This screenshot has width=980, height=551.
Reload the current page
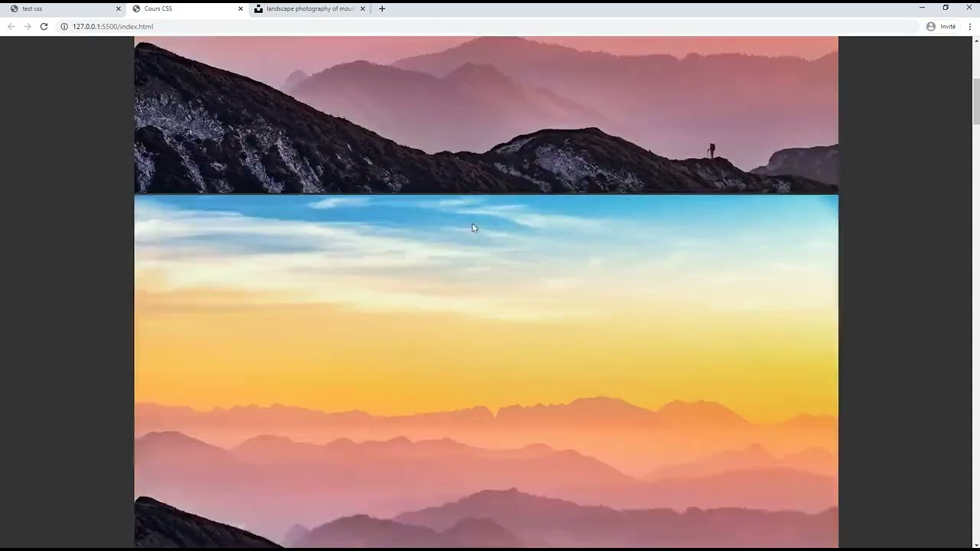tap(44, 26)
